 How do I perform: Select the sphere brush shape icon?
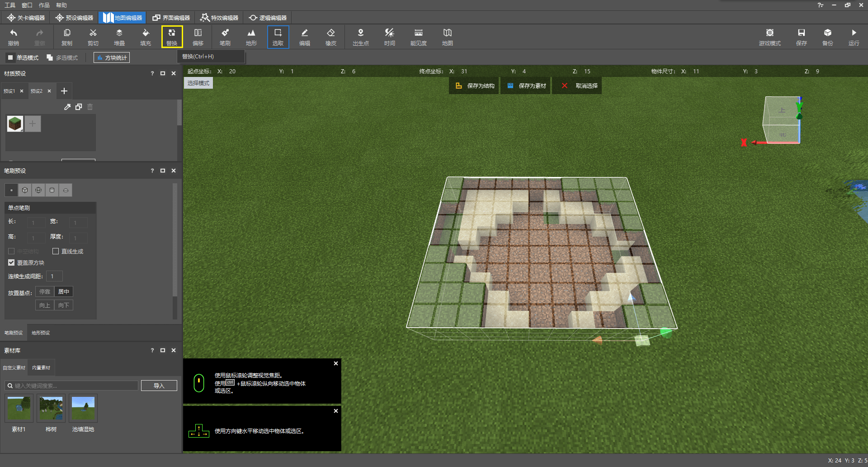[x=38, y=190]
